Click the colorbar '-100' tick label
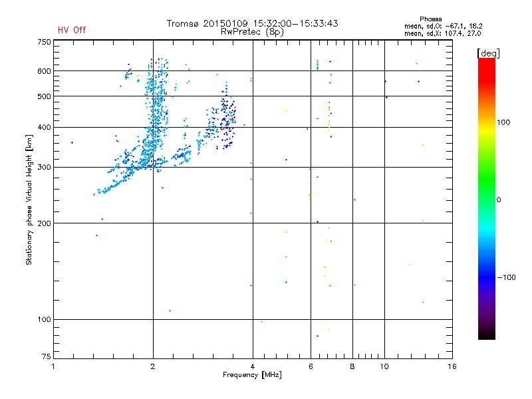This screenshot has height=399, width=532. (506, 277)
